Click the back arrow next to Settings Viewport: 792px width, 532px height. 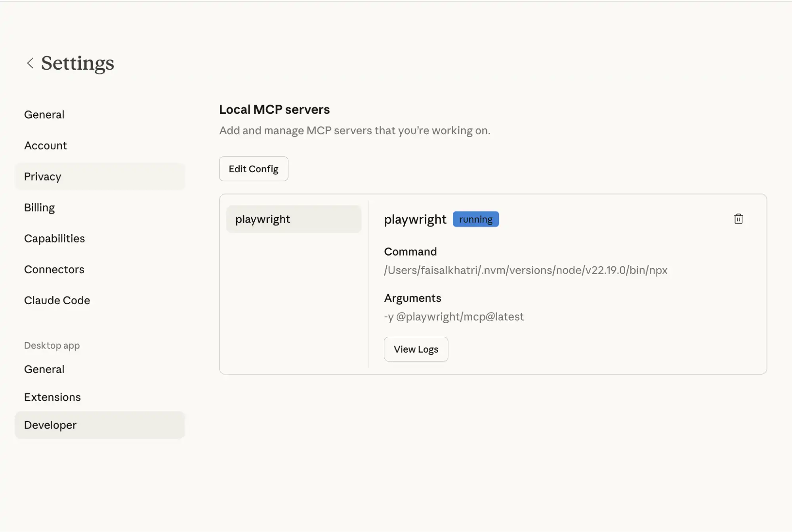click(31, 63)
